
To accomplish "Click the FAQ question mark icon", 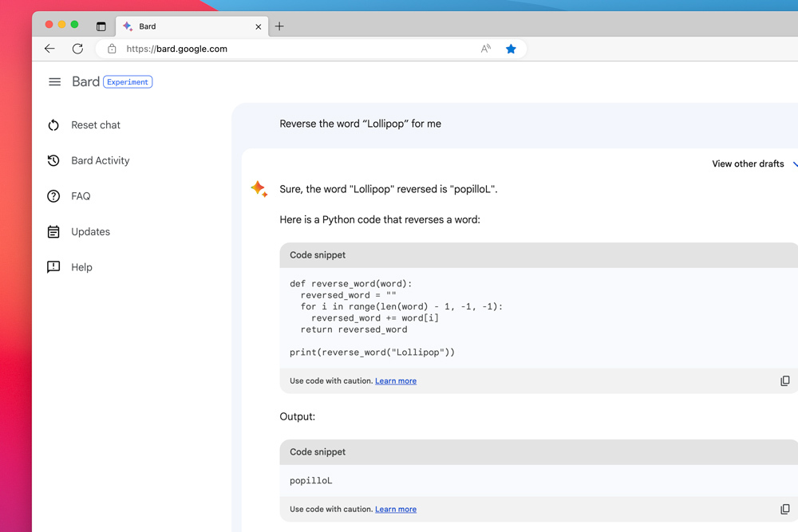I will tap(53, 196).
